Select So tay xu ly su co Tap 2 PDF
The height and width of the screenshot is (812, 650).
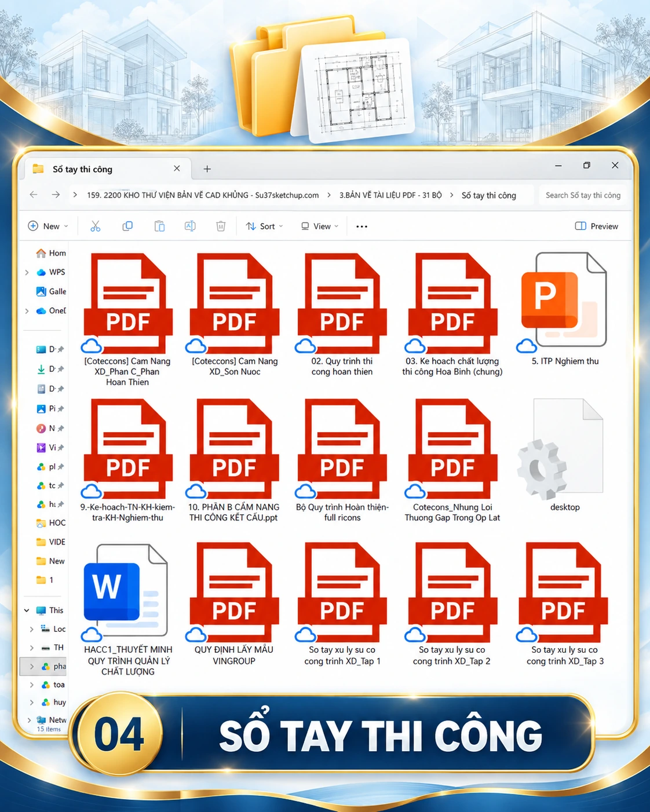tap(452, 604)
